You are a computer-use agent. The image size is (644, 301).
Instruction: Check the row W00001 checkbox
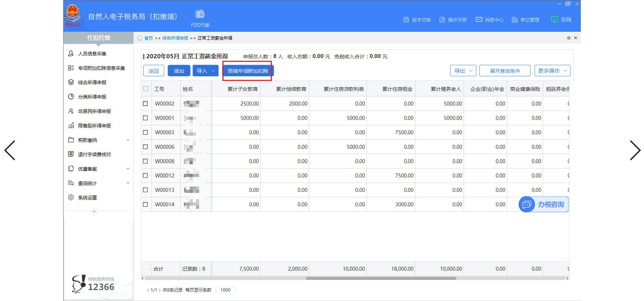145,118
